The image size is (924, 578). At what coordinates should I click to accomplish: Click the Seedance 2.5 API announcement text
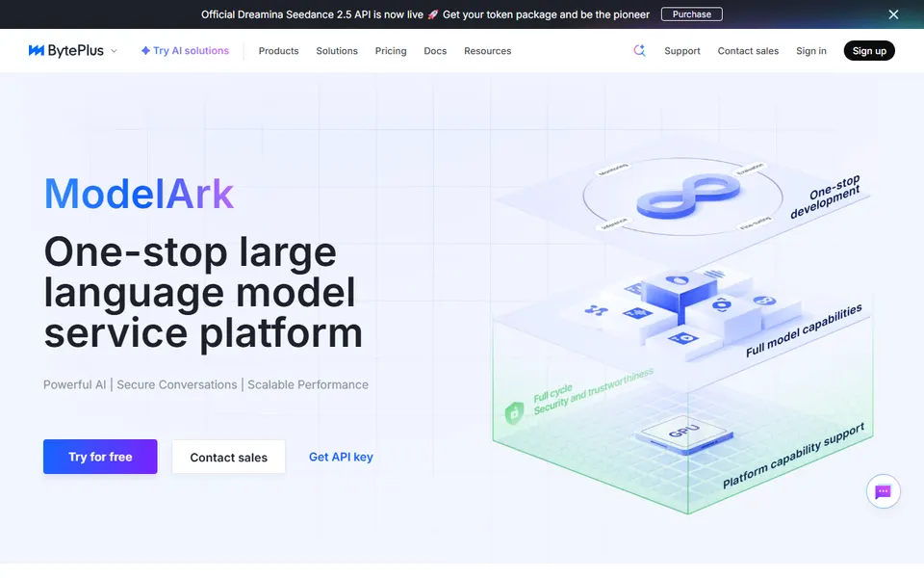pyautogui.click(x=424, y=14)
